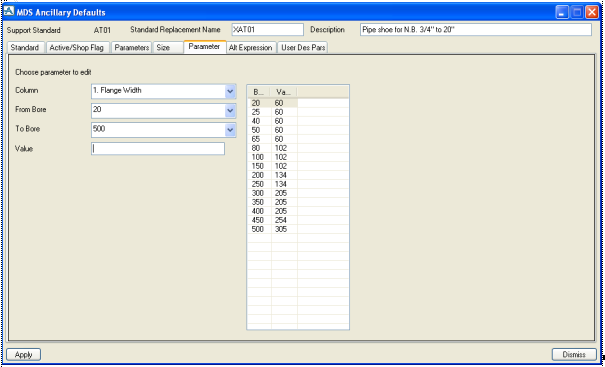
Task: Click value 305 in the table
Action: tap(281, 229)
